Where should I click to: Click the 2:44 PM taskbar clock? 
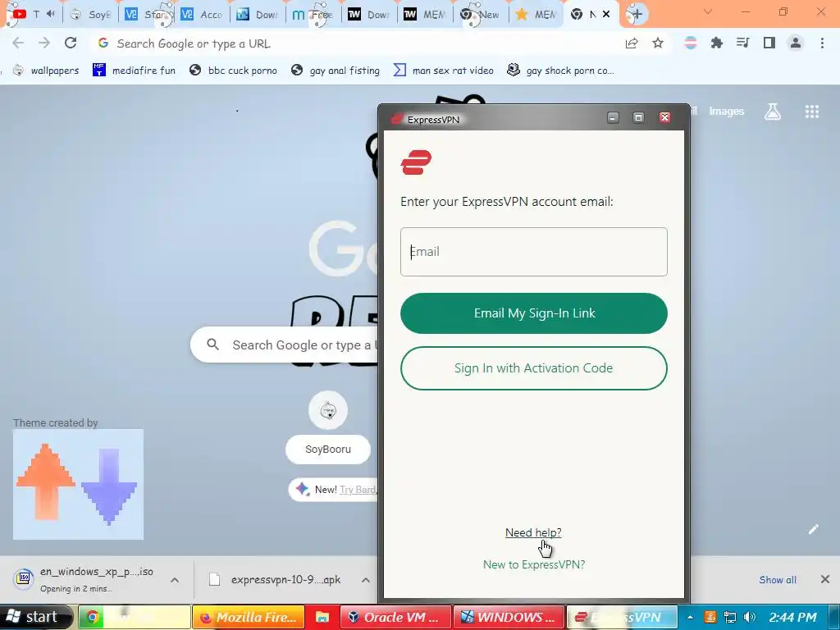pyautogui.click(x=793, y=618)
